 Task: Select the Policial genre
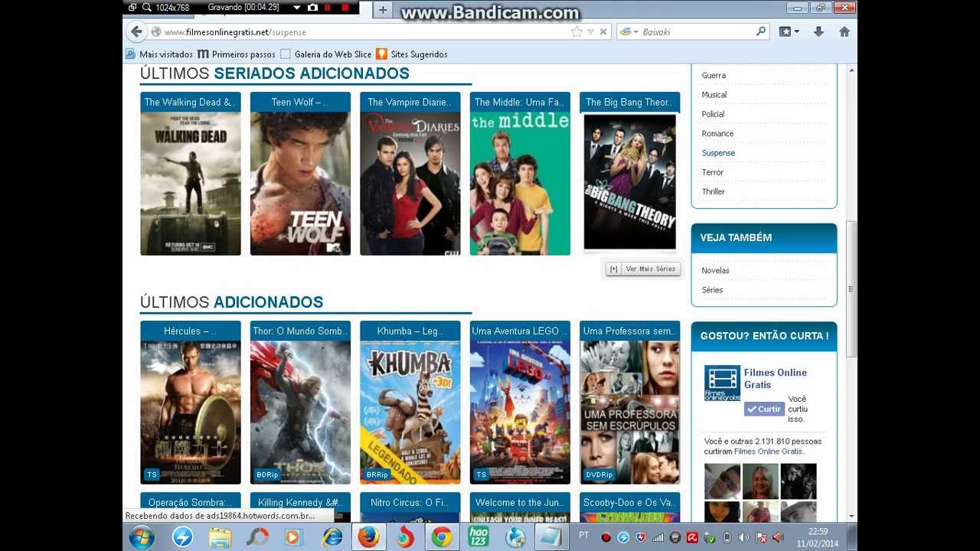pos(713,114)
